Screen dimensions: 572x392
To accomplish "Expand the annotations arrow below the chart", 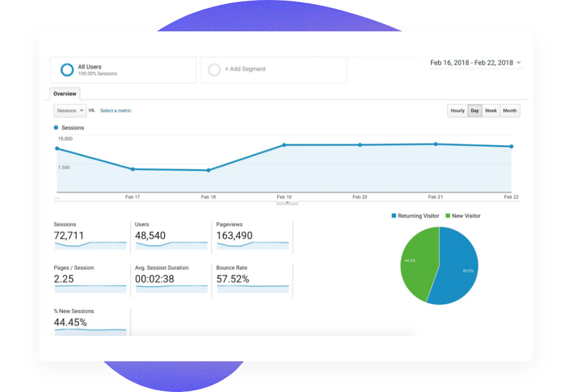I will pyautogui.click(x=286, y=202).
